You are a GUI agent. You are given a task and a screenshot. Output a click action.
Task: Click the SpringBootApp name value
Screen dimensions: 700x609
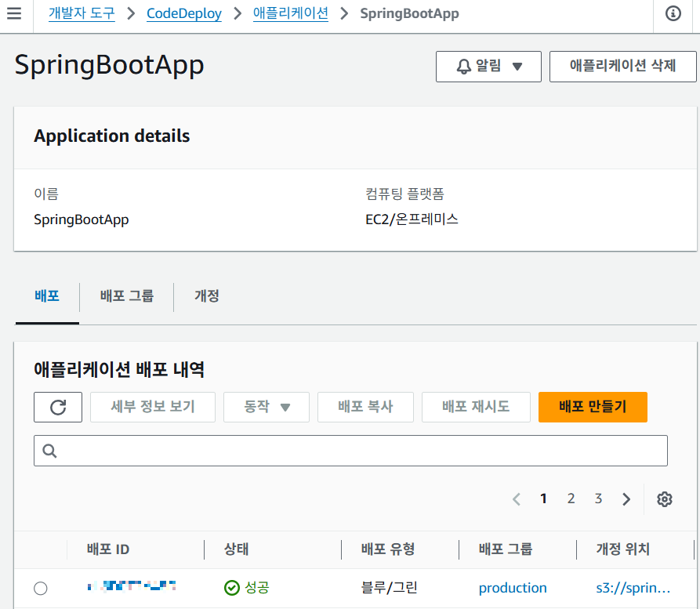(82, 219)
